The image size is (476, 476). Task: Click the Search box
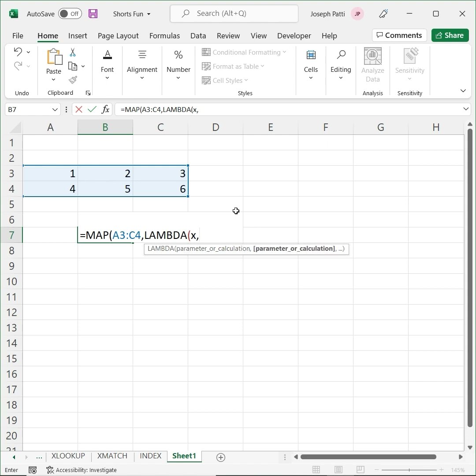coord(234,14)
